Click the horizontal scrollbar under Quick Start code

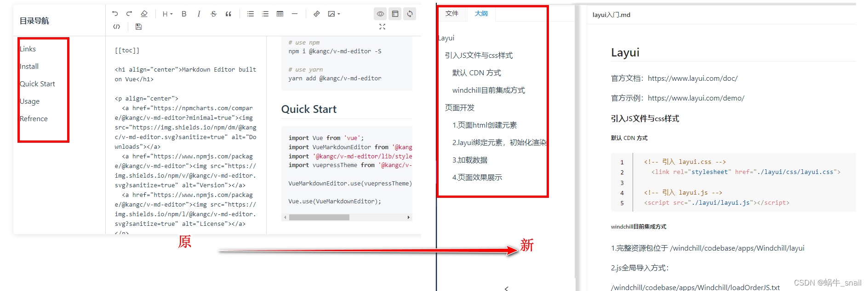pos(319,217)
